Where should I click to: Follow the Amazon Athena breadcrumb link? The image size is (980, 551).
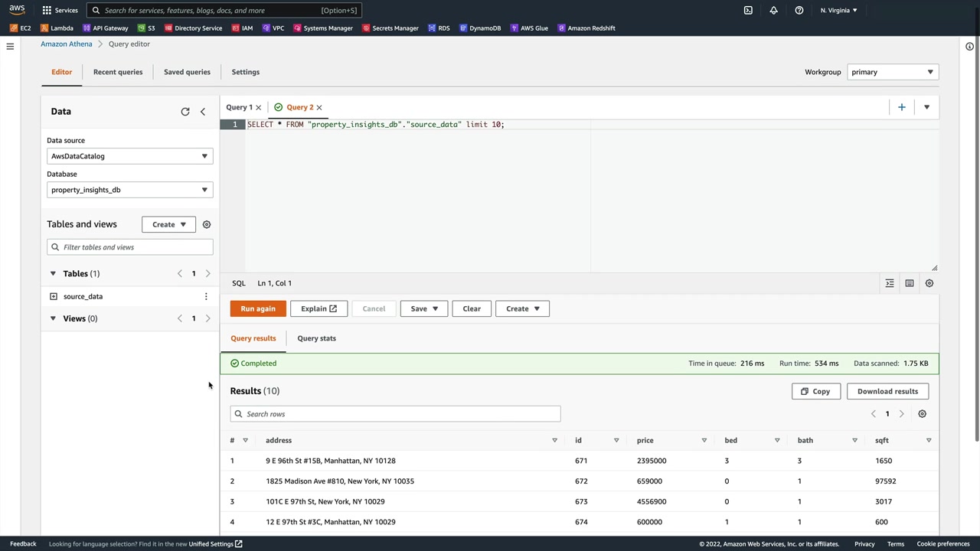click(x=67, y=44)
